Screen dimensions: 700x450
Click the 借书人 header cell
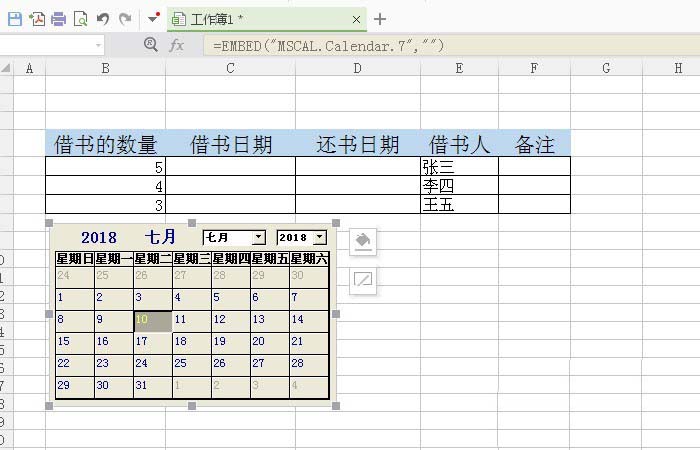(x=459, y=143)
